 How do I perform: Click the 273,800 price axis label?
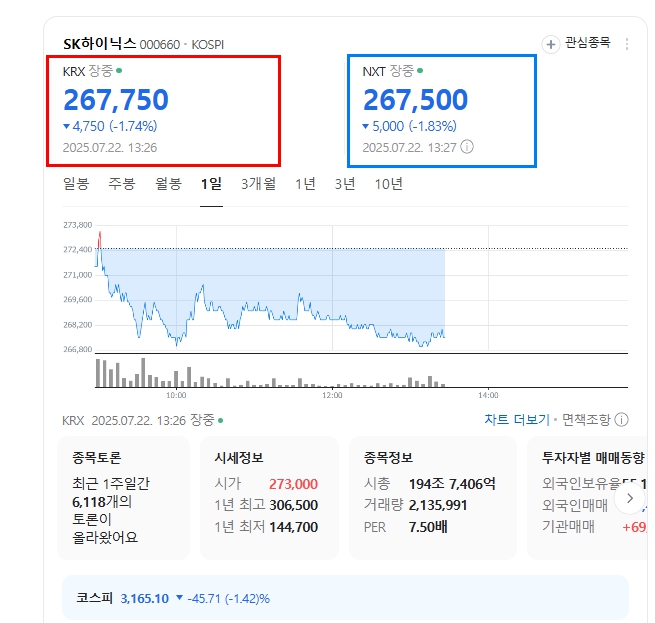(x=78, y=225)
